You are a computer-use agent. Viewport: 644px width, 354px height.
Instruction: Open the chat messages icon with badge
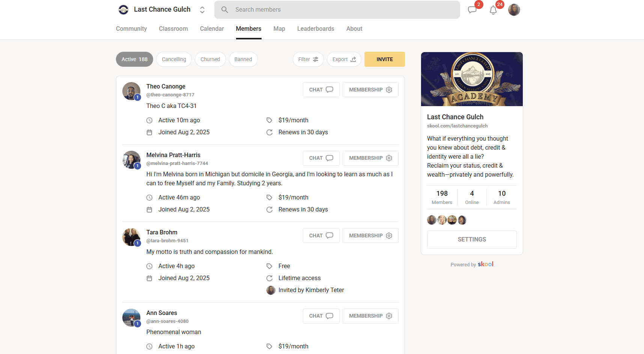point(472,10)
